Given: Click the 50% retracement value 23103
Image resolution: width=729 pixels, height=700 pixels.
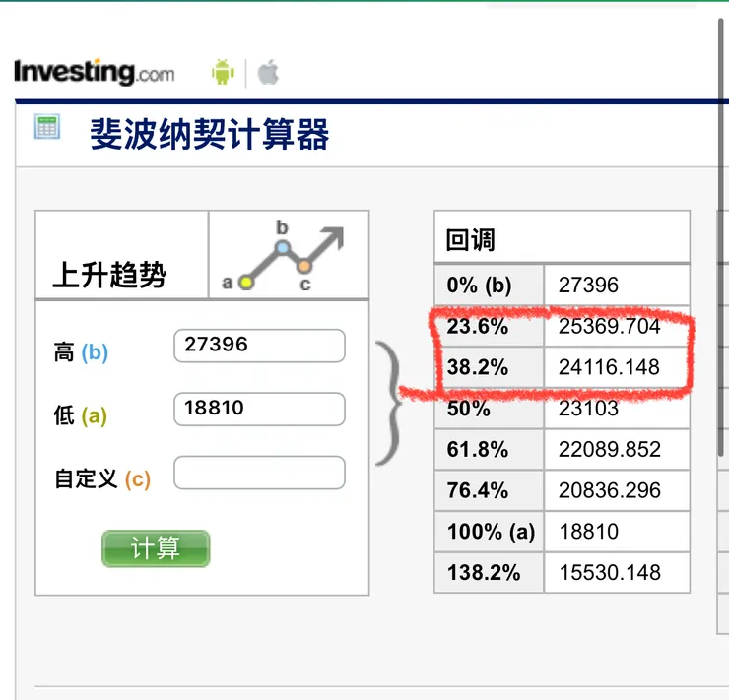Looking at the screenshot, I should click(588, 409).
